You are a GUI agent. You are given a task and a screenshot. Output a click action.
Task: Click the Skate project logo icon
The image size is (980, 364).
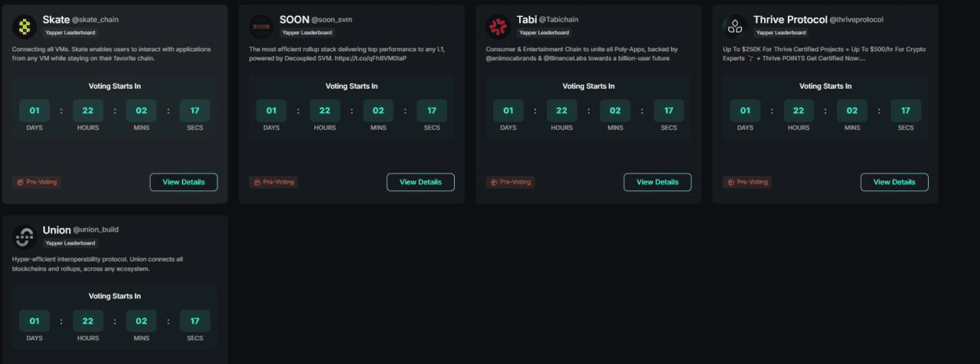(24, 27)
